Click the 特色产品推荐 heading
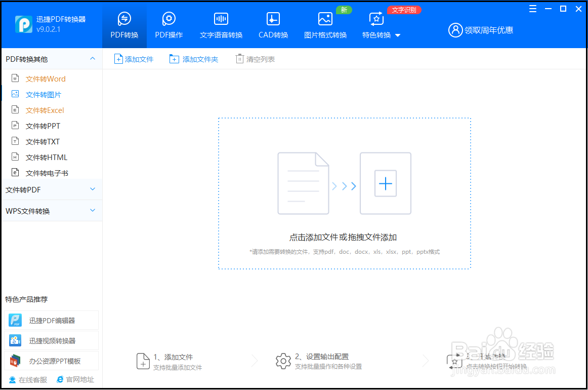Screen dimensions: 588x390 [26, 299]
